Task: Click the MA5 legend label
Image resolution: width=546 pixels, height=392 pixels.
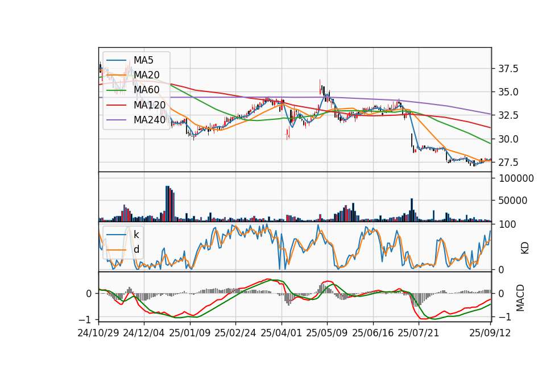Action: (143, 60)
